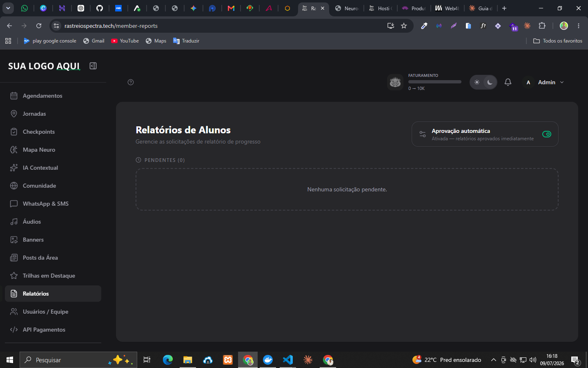Open the Chrome profile avatar
The image size is (588, 368).
(x=564, y=26)
